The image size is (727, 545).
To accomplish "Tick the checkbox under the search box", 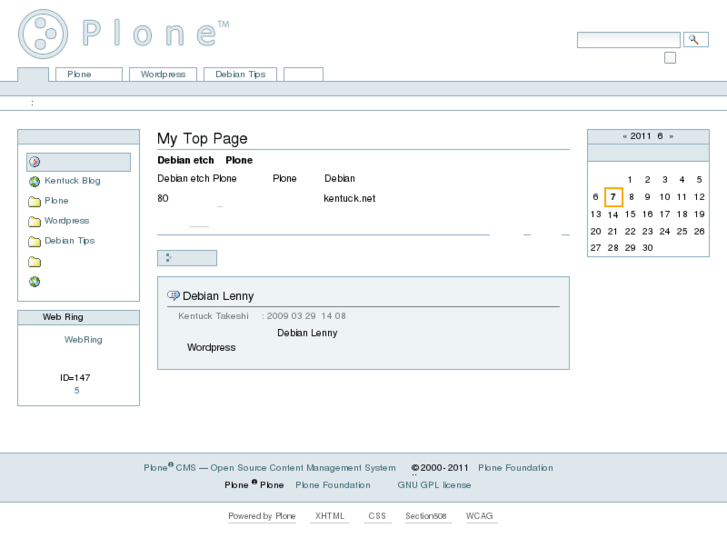I will [x=670, y=58].
